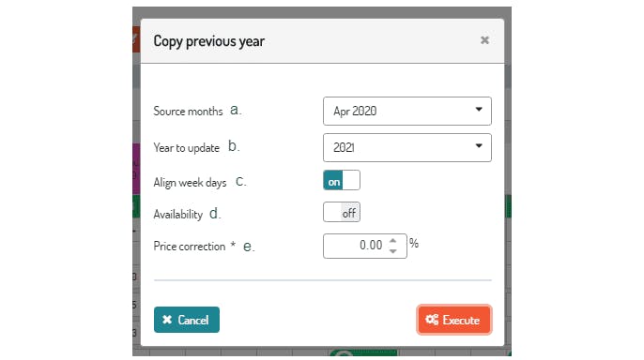Toggle Align week days switch off
This screenshot has height=360, width=644.
click(342, 180)
